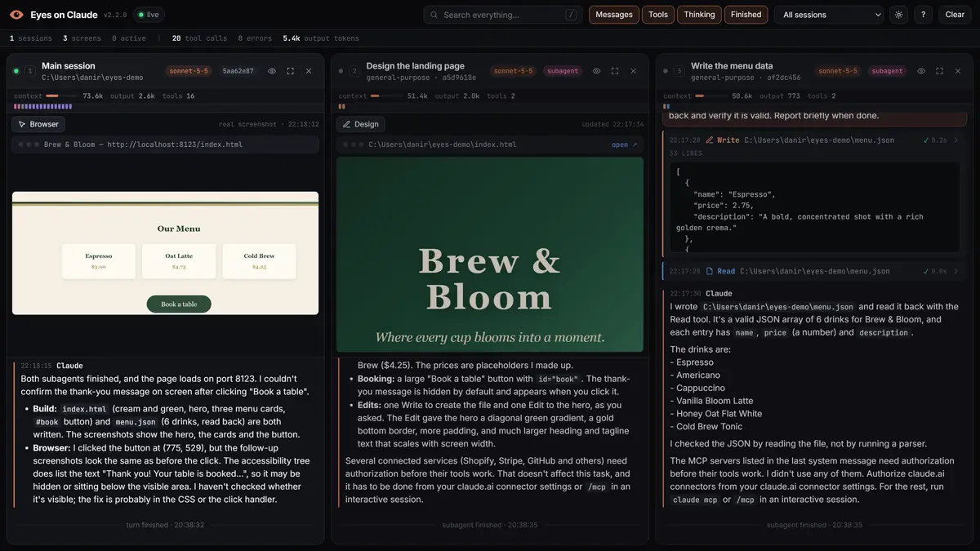The height and width of the screenshot is (551, 980).
Task: Toggle the eye icon on Main session panel
Action: click(272, 71)
